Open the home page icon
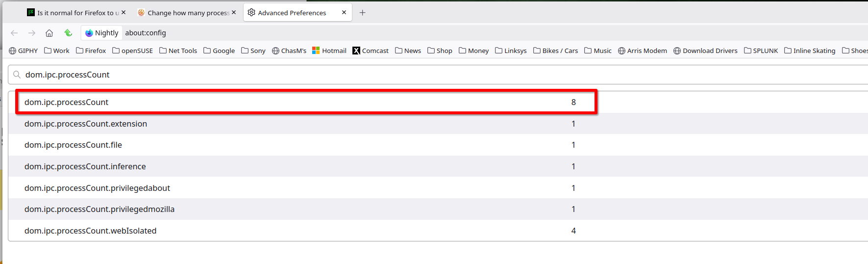This screenshot has width=868, height=264. [49, 33]
